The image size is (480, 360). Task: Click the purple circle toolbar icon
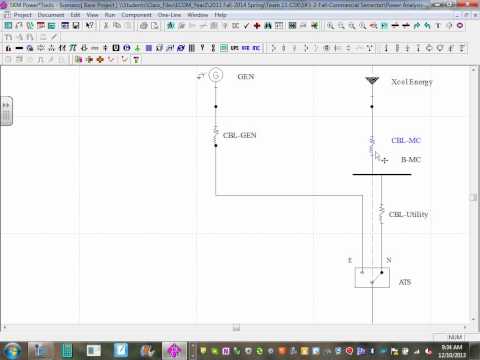point(460,26)
